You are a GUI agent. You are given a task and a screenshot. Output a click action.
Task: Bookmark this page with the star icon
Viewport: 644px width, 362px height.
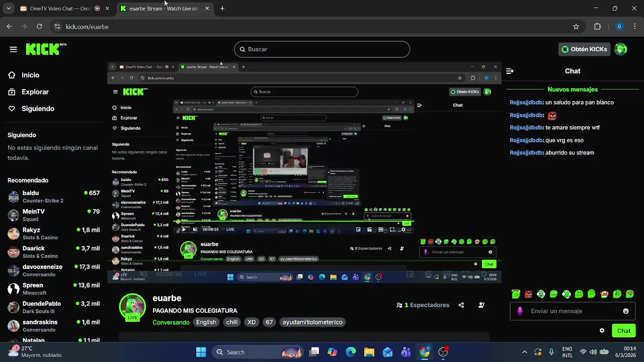point(576,27)
